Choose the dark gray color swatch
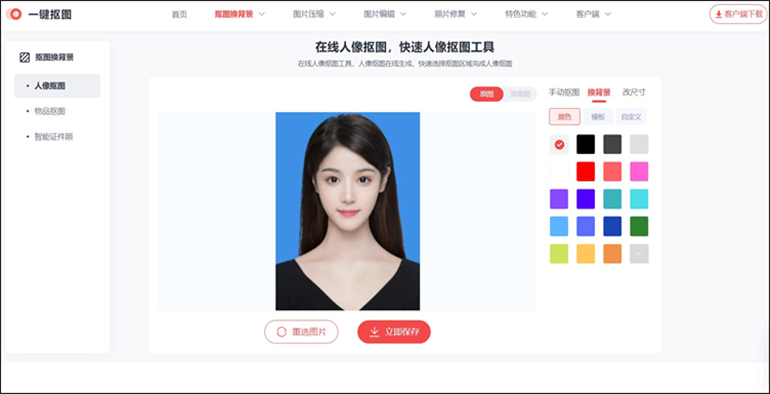Image resolution: width=770 pixels, height=394 pixels. tap(612, 144)
